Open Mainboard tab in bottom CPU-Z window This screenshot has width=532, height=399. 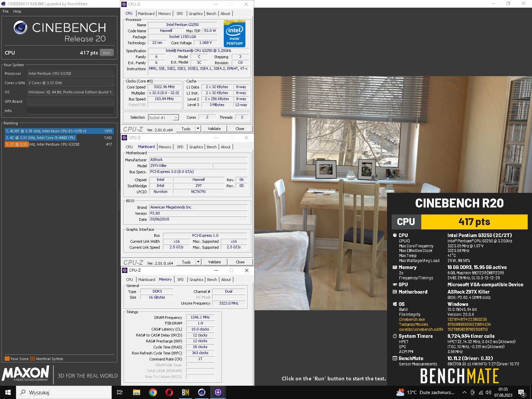[x=147, y=280]
